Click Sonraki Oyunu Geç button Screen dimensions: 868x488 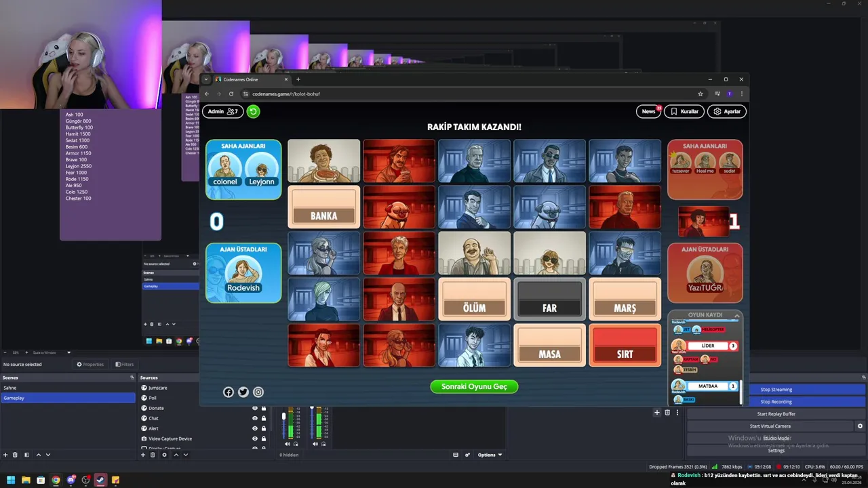(474, 386)
